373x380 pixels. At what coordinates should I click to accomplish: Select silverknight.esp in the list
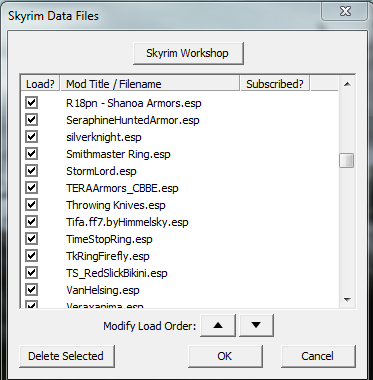104,137
